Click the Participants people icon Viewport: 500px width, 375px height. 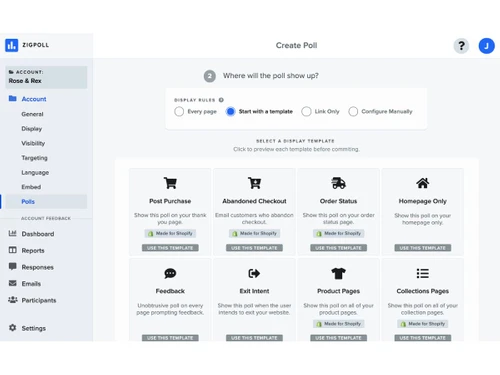tap(13, 300)
